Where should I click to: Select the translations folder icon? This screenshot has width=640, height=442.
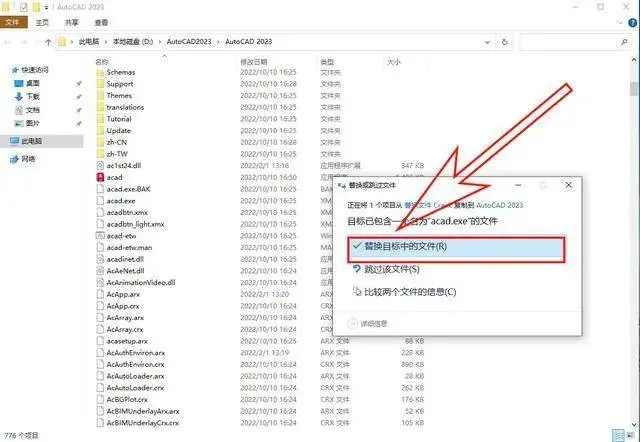(100, 107)
